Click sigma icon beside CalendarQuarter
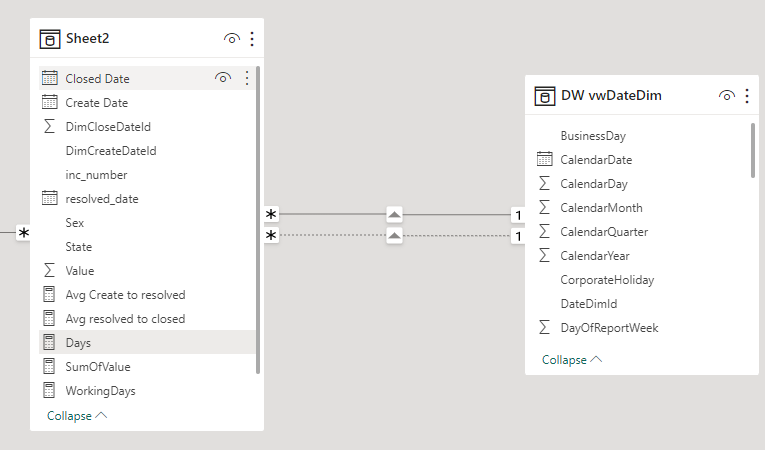 pos(544,231)
